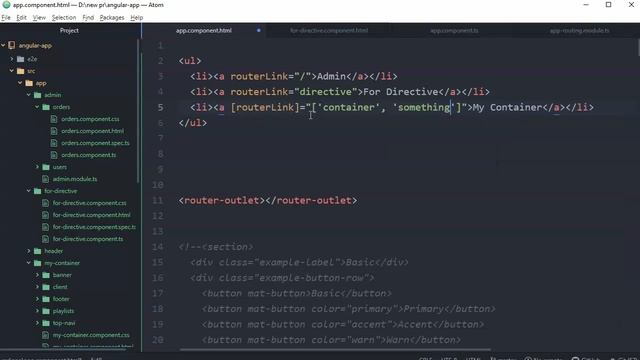Click the commented <!--<section> line
Viewport: 640px width, 360px height.
(x=216, y=247)
